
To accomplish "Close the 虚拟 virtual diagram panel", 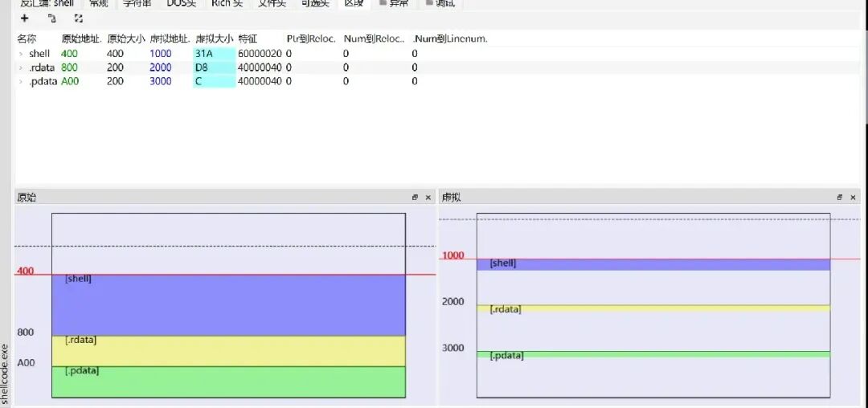I will coord(853,198).
